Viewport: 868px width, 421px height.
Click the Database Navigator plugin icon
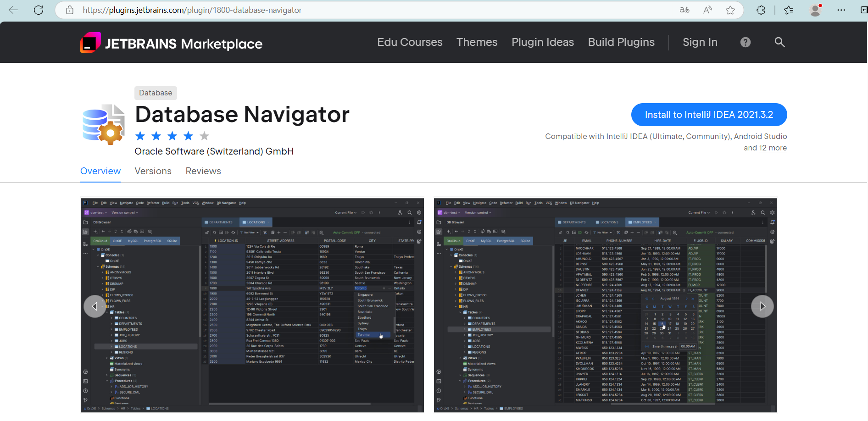click(x=103, y=124)
